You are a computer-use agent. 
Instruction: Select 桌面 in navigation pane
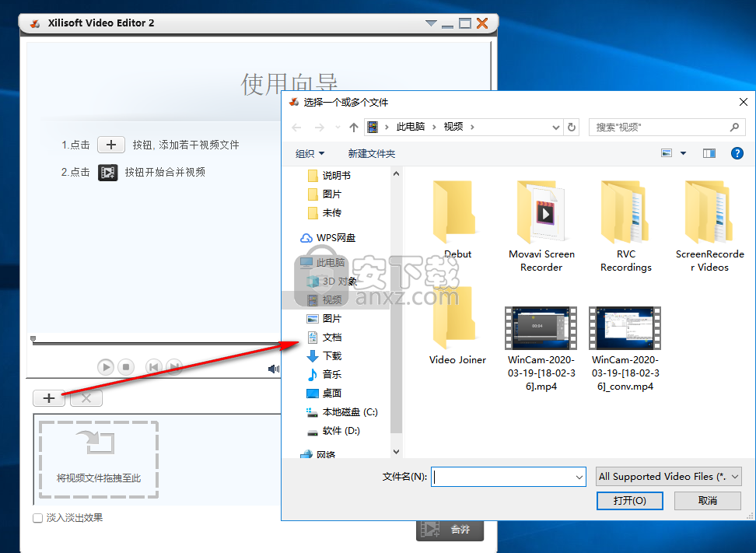pyautogui.click(x=324, y=393)
